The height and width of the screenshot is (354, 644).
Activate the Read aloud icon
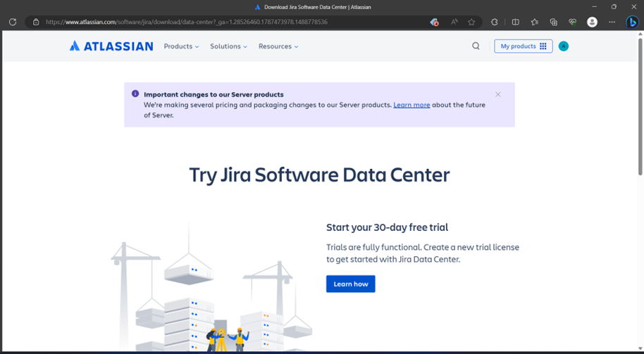click(454, 22)
